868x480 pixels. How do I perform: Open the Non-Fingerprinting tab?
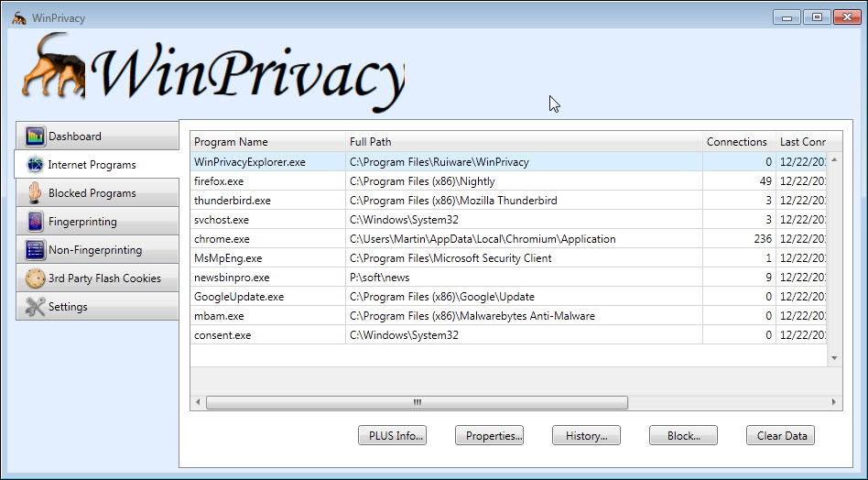(97, 250)
